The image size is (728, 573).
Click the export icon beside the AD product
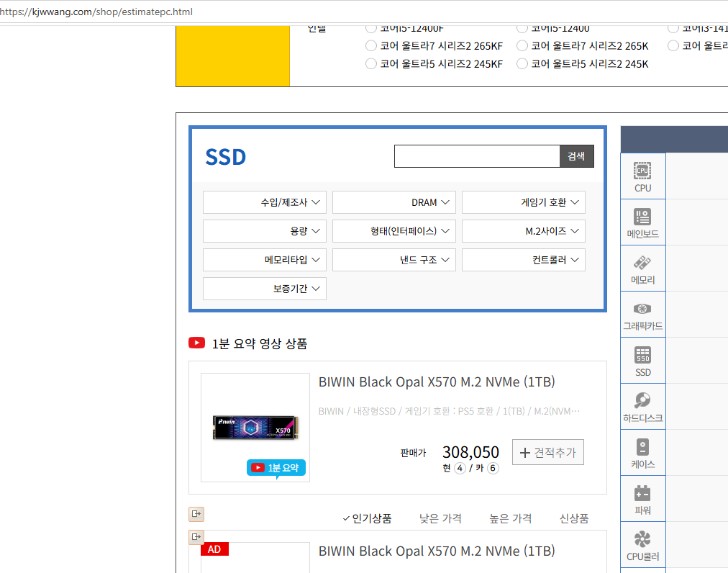[196, 537]
